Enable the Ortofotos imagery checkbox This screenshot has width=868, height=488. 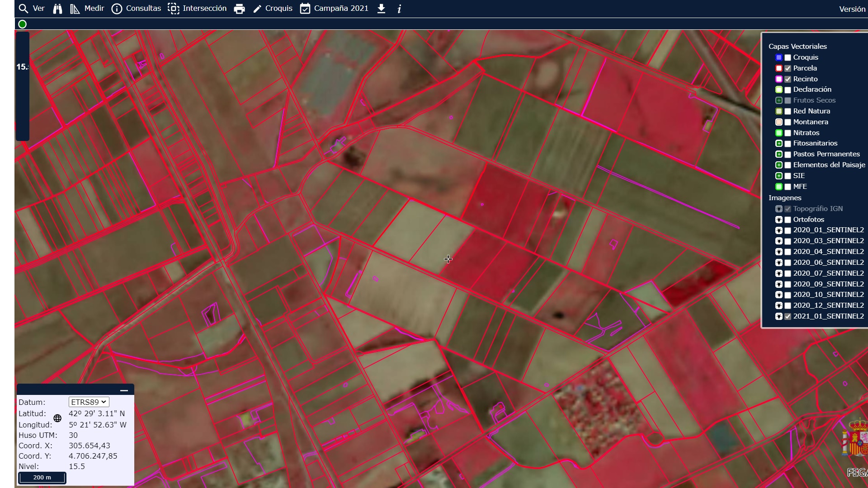coord(788,220)
